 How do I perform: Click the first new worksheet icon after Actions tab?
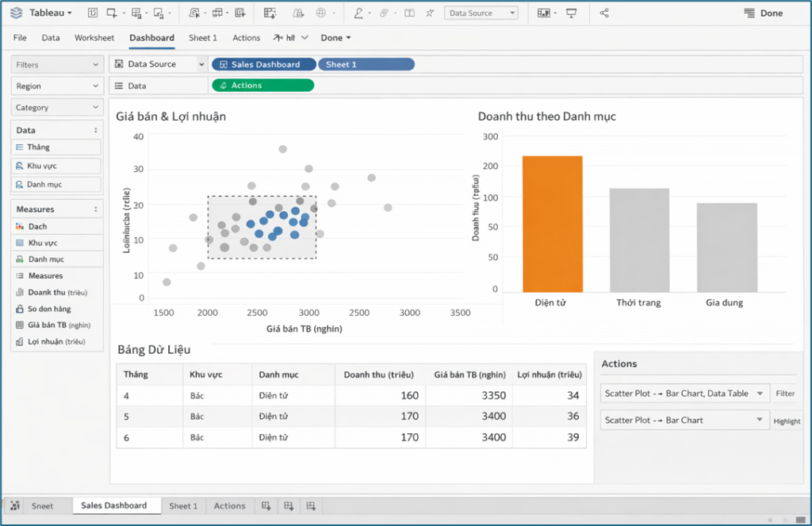tap(266, 506)
